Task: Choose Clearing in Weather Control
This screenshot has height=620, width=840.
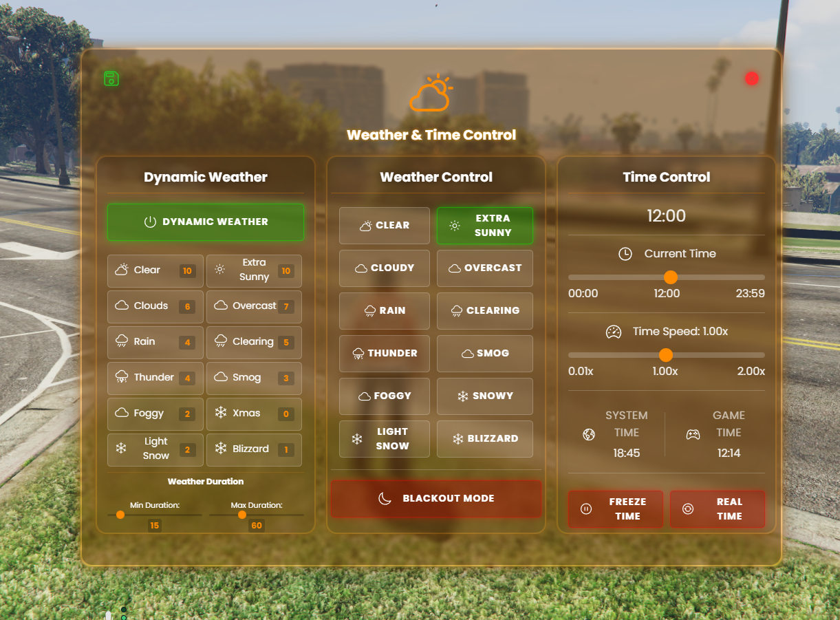Action: point(485,310)
